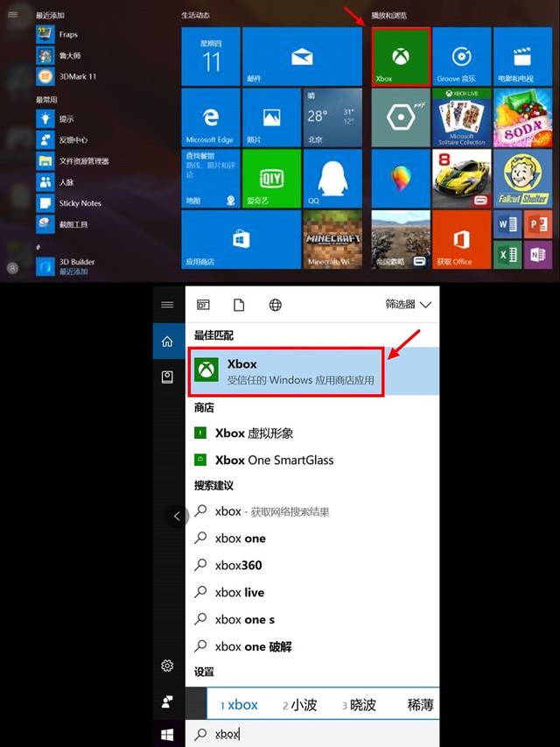Launch the Minecraft tile

click(332, 240)
